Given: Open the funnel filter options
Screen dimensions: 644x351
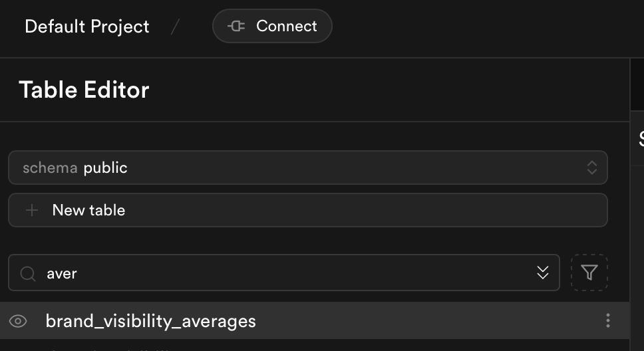Looking at the screenshot, I should 589,273.
